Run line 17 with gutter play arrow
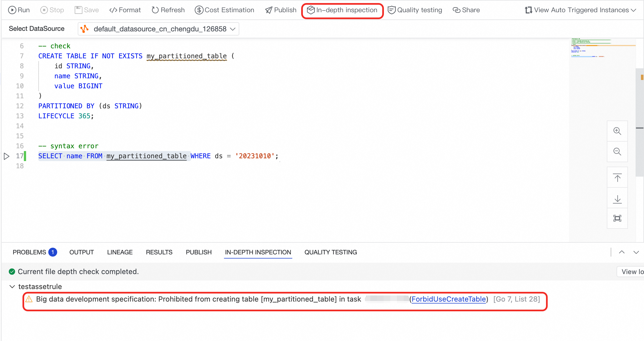Viewport: 644px width, 341px height. coord(7,156)
